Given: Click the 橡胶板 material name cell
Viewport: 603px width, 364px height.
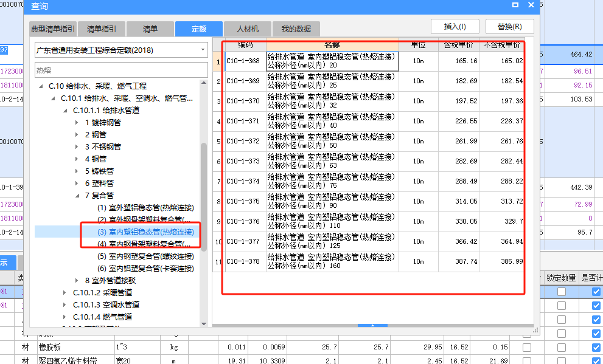Looking at the screenshot, I should point(76,348).
